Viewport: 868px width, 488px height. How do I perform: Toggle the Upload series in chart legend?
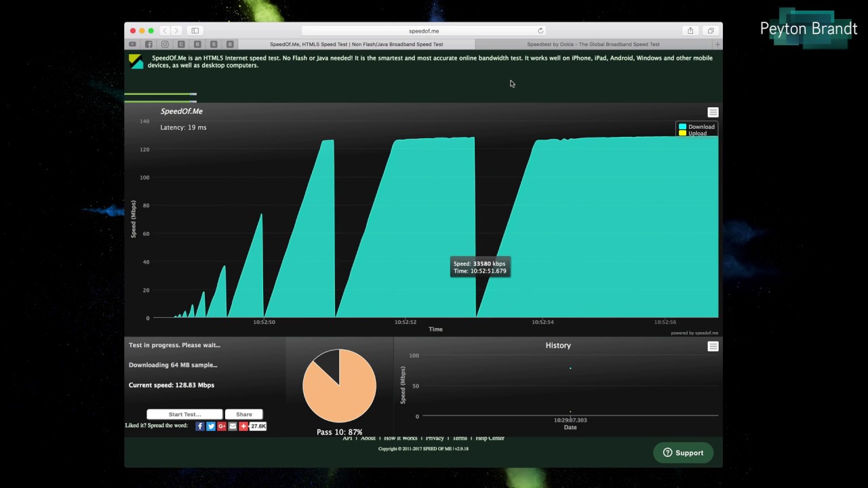point(693,134)
